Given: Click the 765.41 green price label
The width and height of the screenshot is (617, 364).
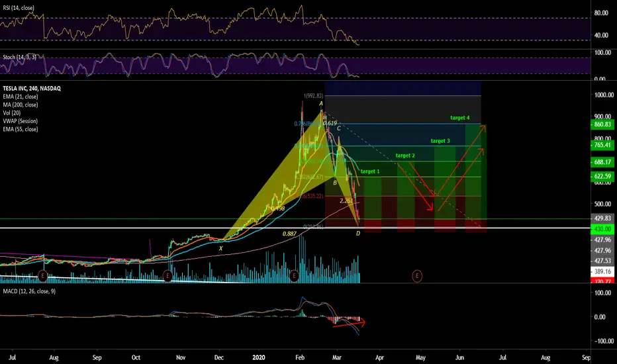Looking at the screenshot, I should [x=602, y=145].
